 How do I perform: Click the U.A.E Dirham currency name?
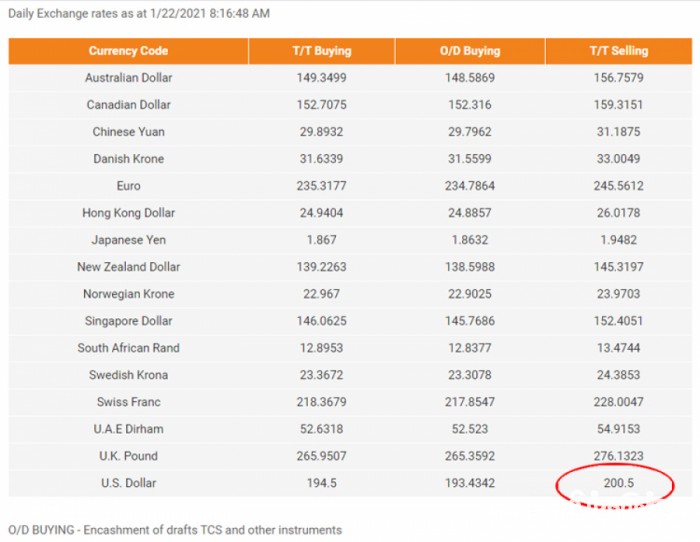click(128, 429)
